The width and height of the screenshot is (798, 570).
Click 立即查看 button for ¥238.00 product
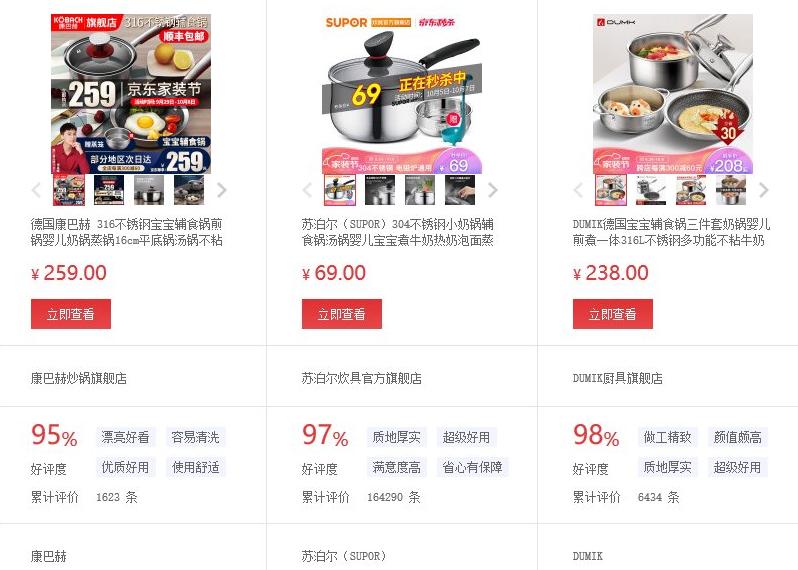point(613,314)
